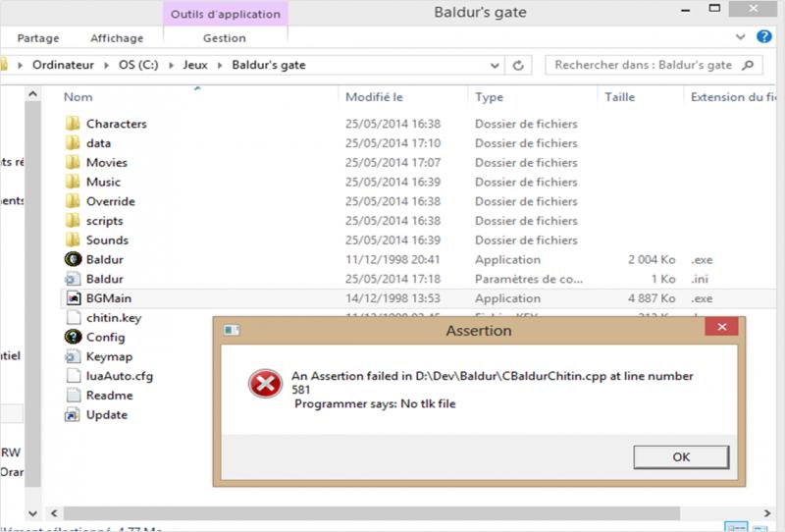Click the horizontal scrollbar right arrow
Screen dimensions: 785x532
pyautogui.click(x=767, y=513)
